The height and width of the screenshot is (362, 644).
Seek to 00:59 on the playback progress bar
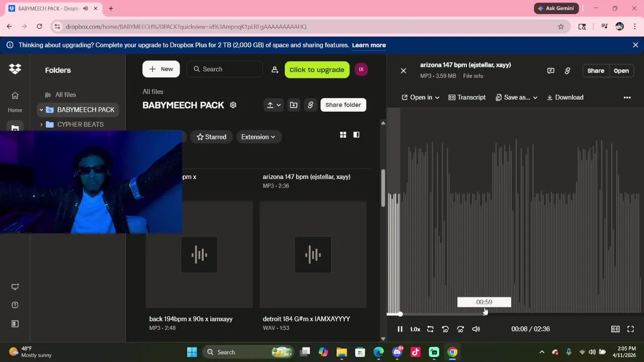pos(485,314)
